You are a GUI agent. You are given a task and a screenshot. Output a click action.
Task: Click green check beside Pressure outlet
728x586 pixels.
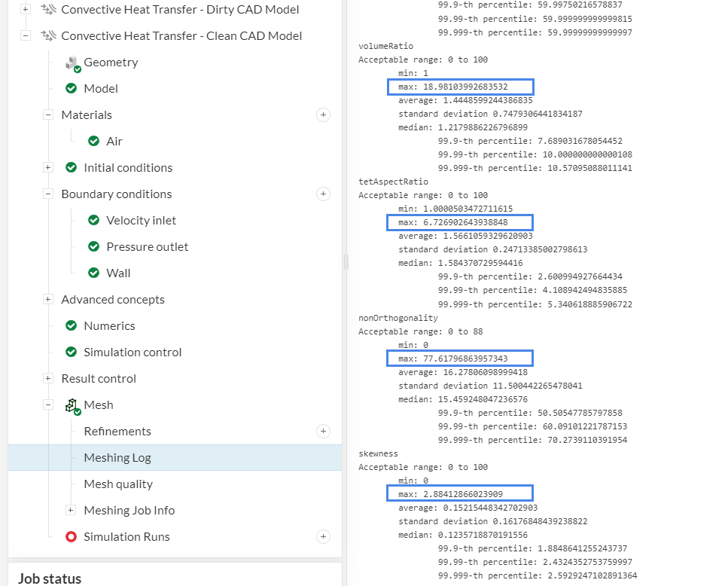[94, 246]
